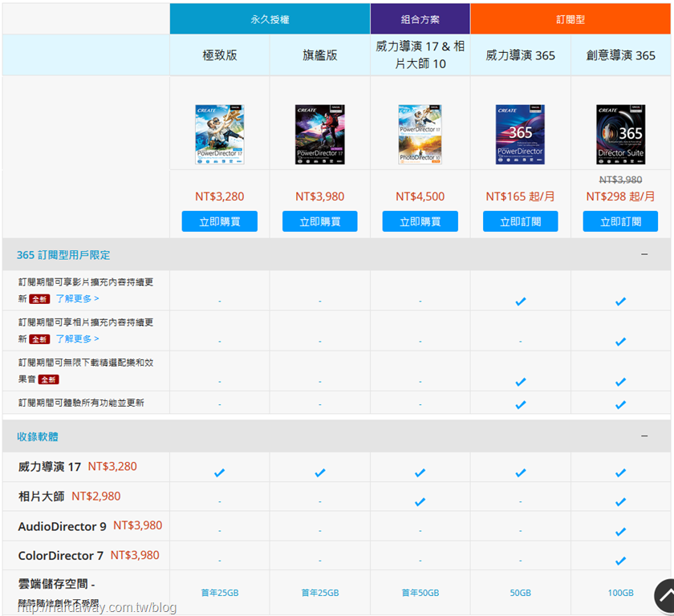Click 威力導演 365 checkmark in 配樂和效果音 row

click(520, 382)
